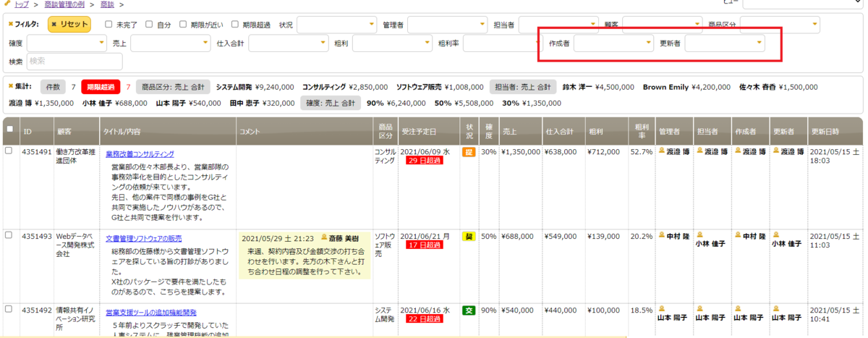Click the 件数 summary button
The height and width of the screenshot is (338, 868).
[x=54, y=87]
